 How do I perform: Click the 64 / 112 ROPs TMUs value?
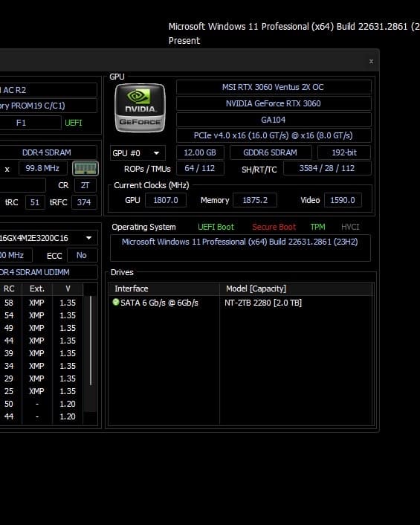coord(200,168)
